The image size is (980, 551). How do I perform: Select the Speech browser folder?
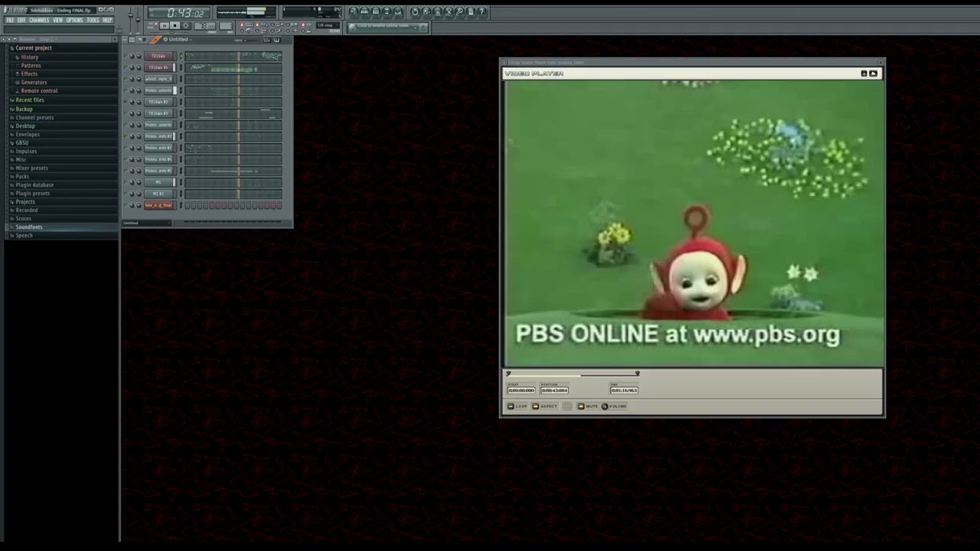tap(63, 235)
